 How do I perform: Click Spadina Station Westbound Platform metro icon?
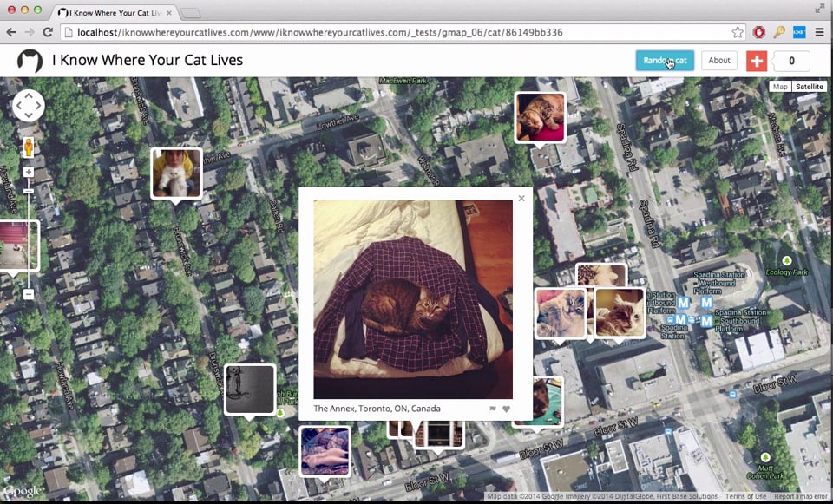pos(706,302)
